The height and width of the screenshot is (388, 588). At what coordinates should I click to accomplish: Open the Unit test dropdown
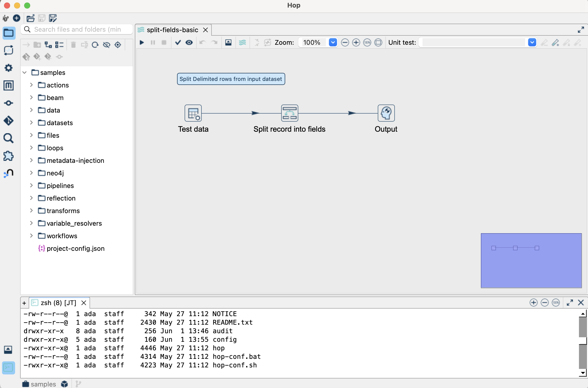pyautogui.click(x=532, y=42)
